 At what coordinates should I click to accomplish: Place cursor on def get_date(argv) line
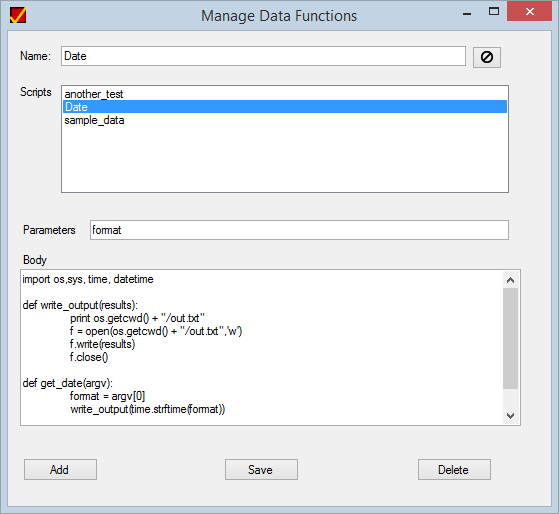point(67,383)
